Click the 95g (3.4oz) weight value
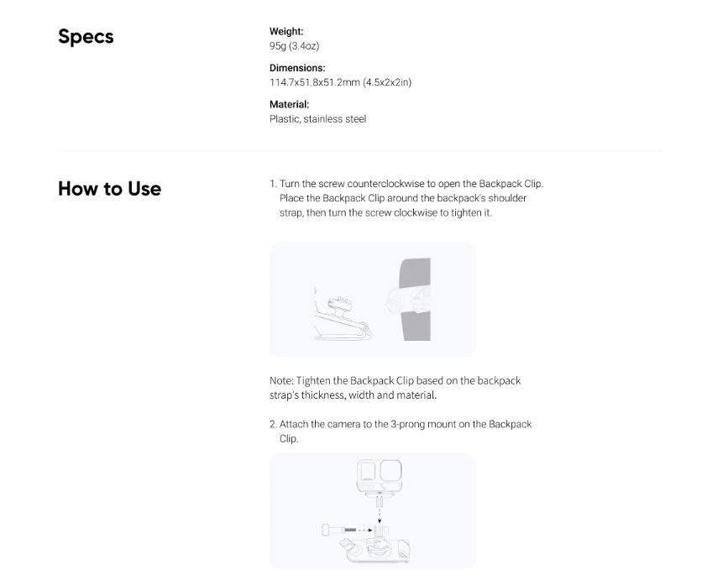Image resolution: width=728 pixels, height=580 pixels. 295,46
